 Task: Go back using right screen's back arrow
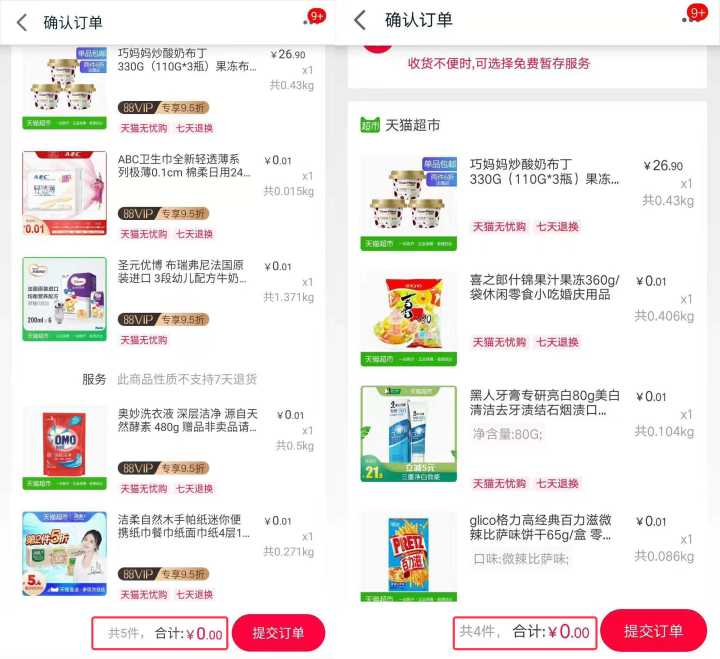point(360,20)
